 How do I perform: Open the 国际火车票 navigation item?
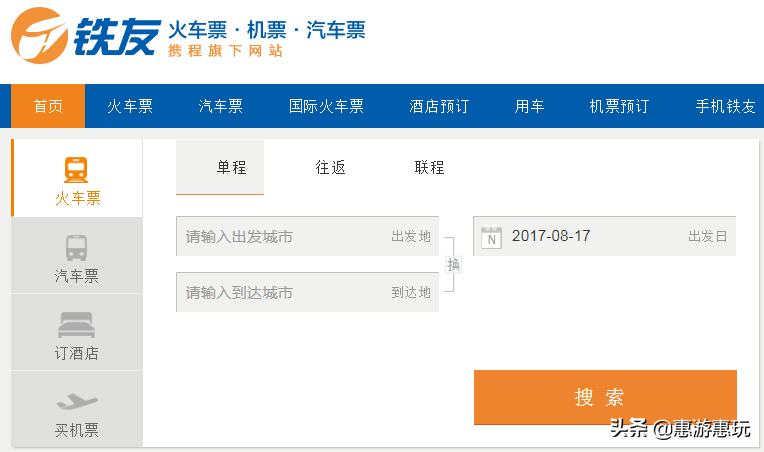tap(326, 106)
